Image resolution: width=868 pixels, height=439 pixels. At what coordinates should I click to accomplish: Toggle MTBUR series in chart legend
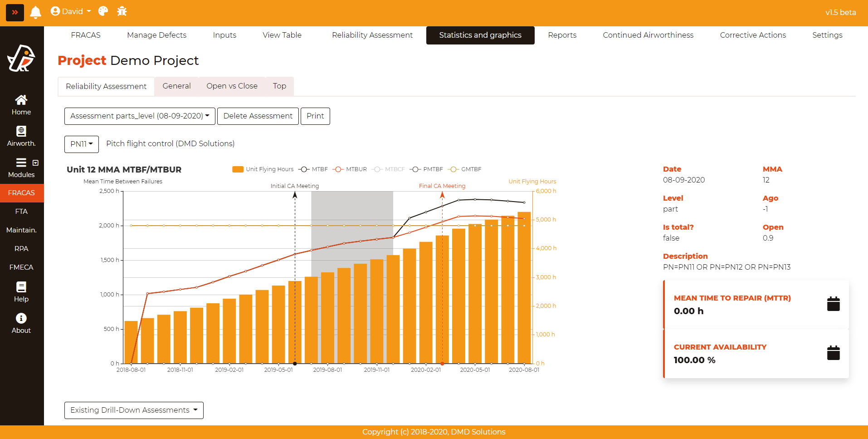point(350,169)
